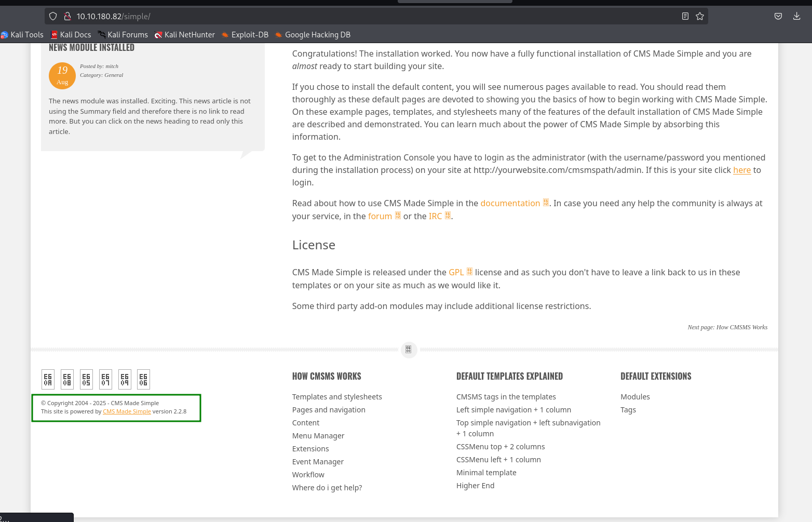Toggle the bookmark star for this page

coord(699,16)
